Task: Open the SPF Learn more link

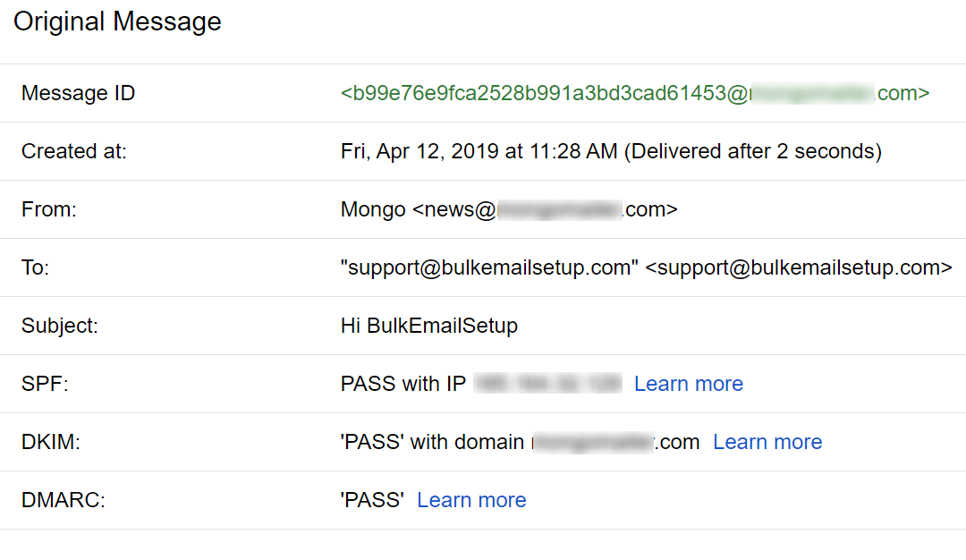Action: click(688, 384)
